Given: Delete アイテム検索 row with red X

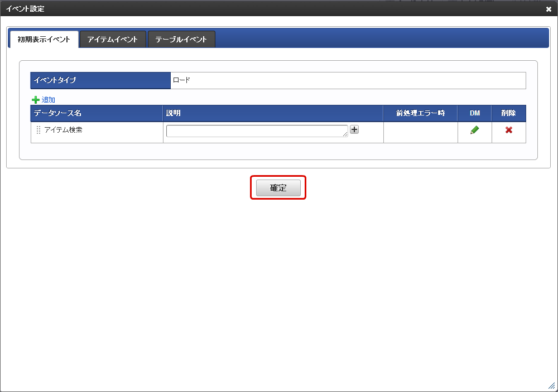Looking at the screenshot, I should click(x=508, y=130).
